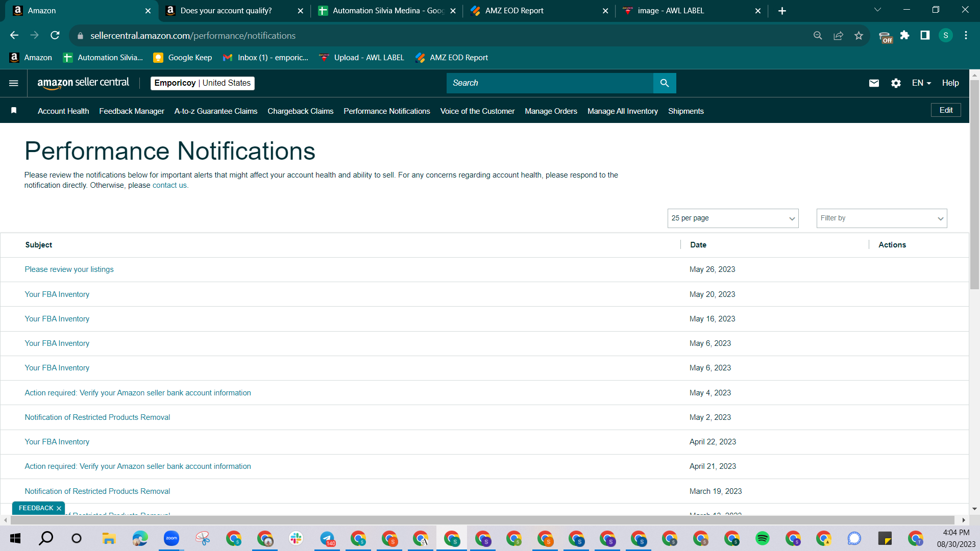Launch Zoom from the taskbar

tap(171, 538)
